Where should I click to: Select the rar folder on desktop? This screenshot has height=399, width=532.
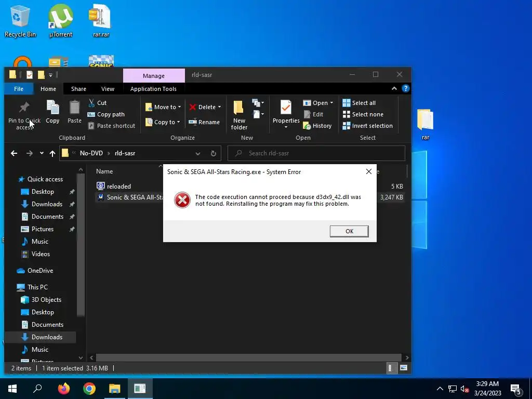[x=425, y=125]
